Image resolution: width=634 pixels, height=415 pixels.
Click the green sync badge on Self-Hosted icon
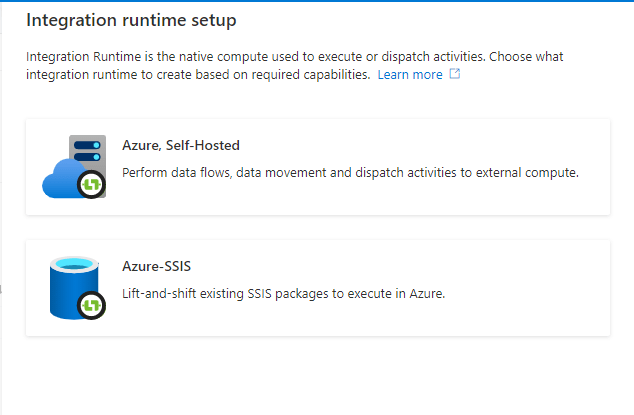(x=91, y=185)
